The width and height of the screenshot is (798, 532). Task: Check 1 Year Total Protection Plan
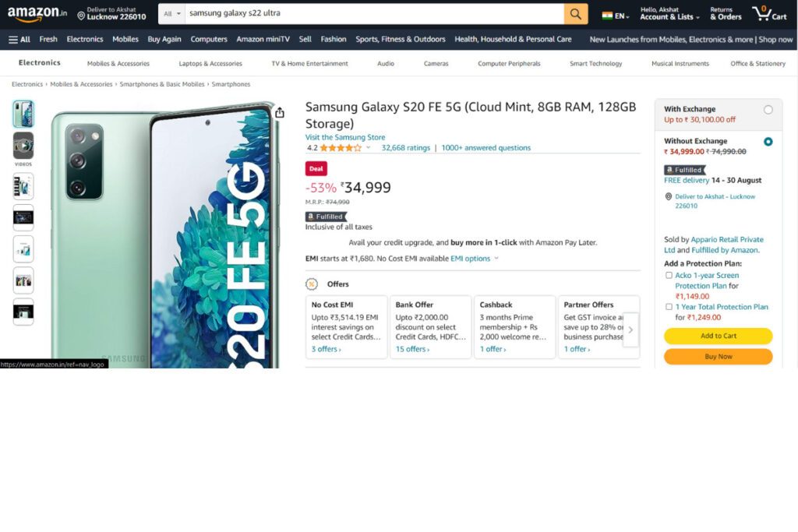click(669, 307)
